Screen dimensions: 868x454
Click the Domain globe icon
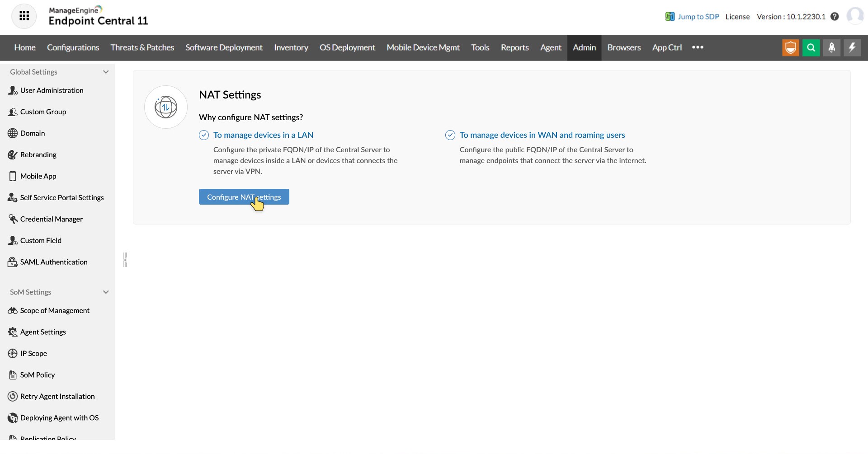(13, 133)
